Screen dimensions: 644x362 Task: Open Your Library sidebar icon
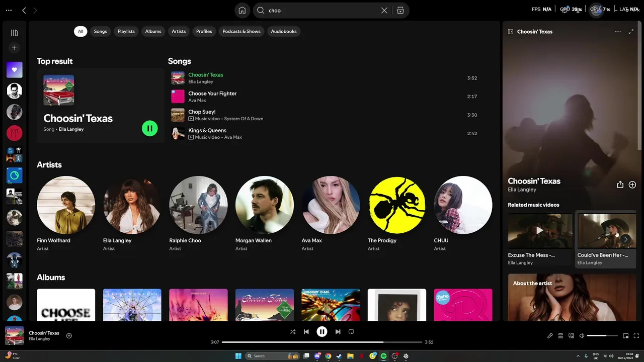point(14,33)
